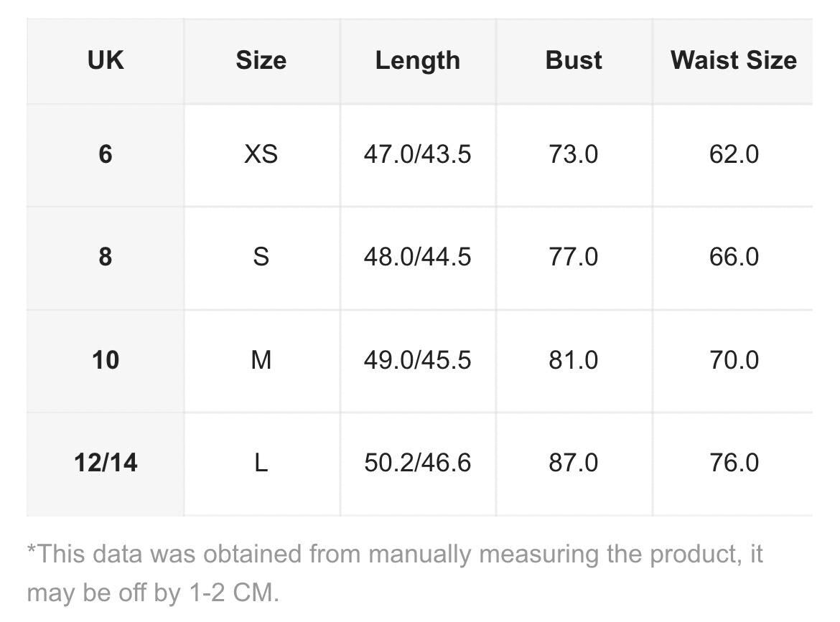
Task: Click the Size column header
Action: tap(261, 60)
